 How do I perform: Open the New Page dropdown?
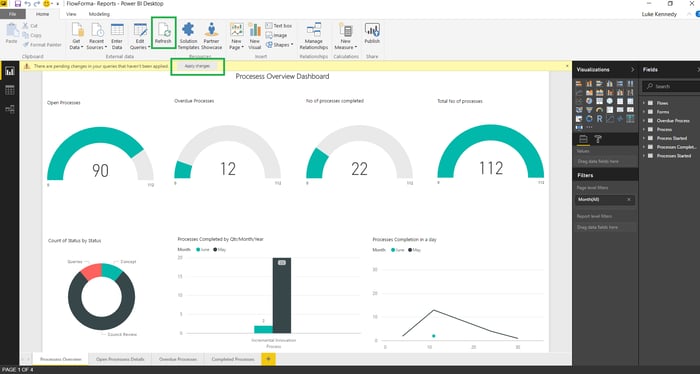coord(236,36)
